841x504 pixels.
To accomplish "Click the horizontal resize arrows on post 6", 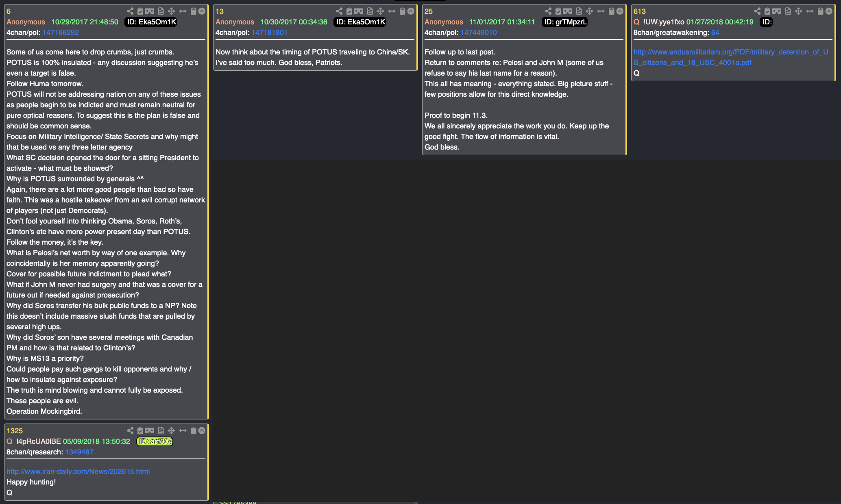I will [x=183, y=11].
